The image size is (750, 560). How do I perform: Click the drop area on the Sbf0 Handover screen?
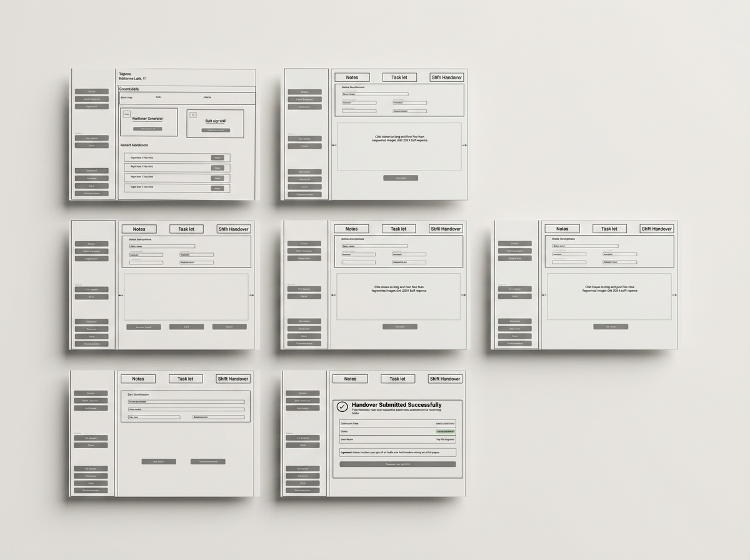tap(398, 296)
